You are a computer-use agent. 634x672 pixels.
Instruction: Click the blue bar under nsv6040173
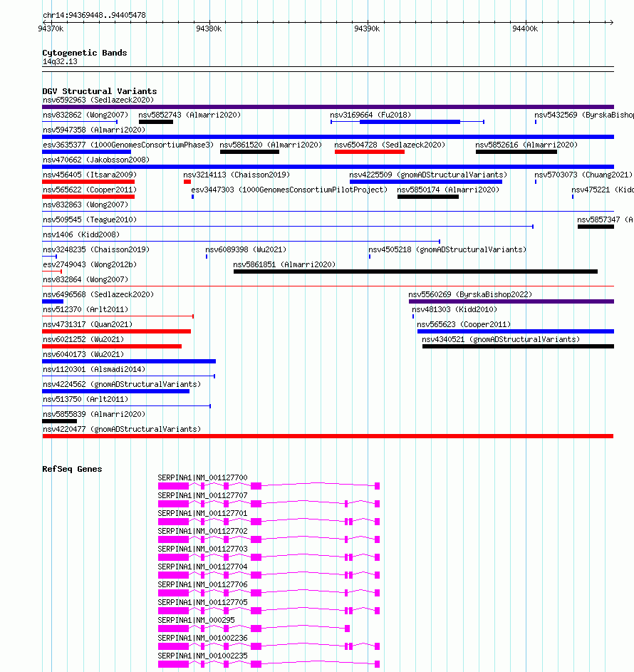(x=129, y=362)
